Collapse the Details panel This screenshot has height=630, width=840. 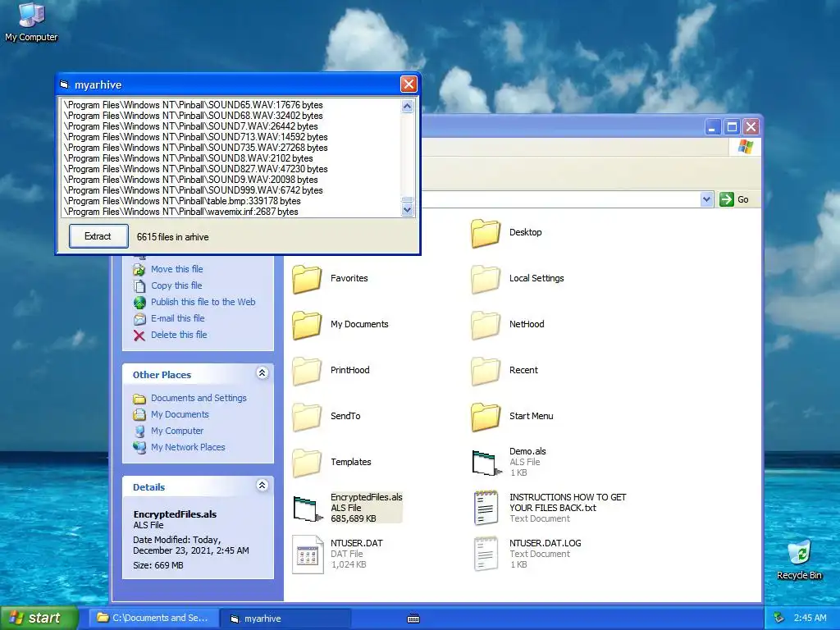pyautogui.click(x=262, y=486)
